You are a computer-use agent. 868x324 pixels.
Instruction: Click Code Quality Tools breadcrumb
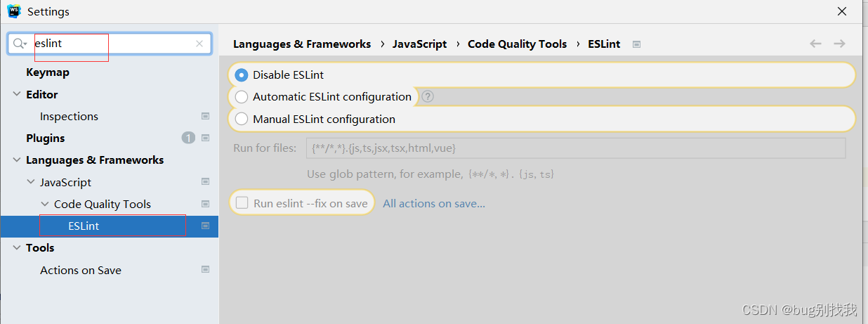tap(517, 44)
